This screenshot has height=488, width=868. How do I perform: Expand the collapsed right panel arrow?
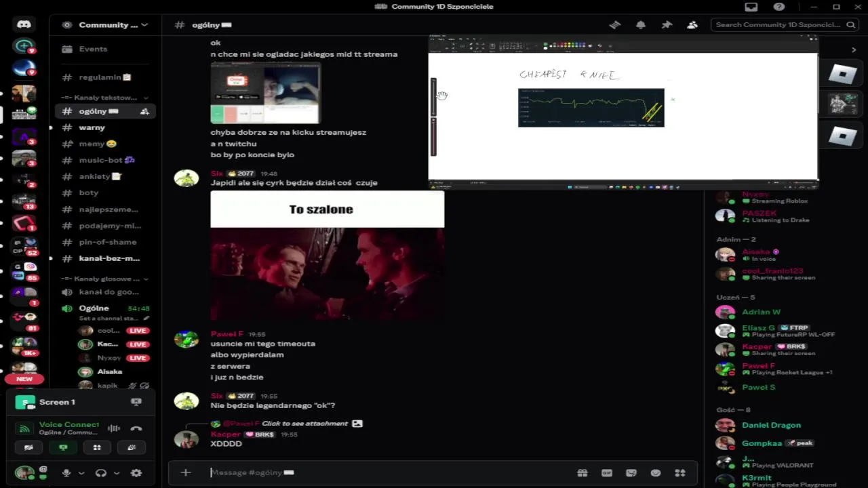[x=854, y=49]
